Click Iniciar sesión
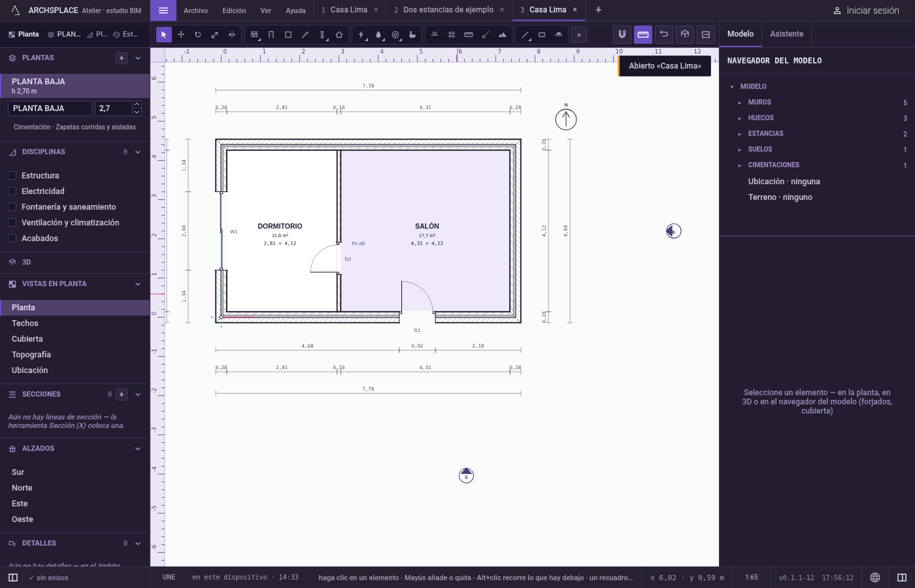915x588 pixels. 866,10
